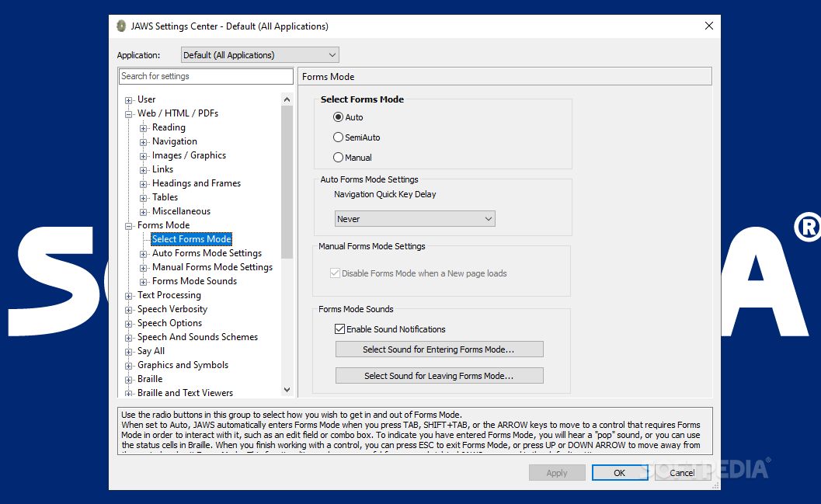Click Select Sound for Entering Forms Mode button
Screen dimensions: 821x504
click(440, 349)
